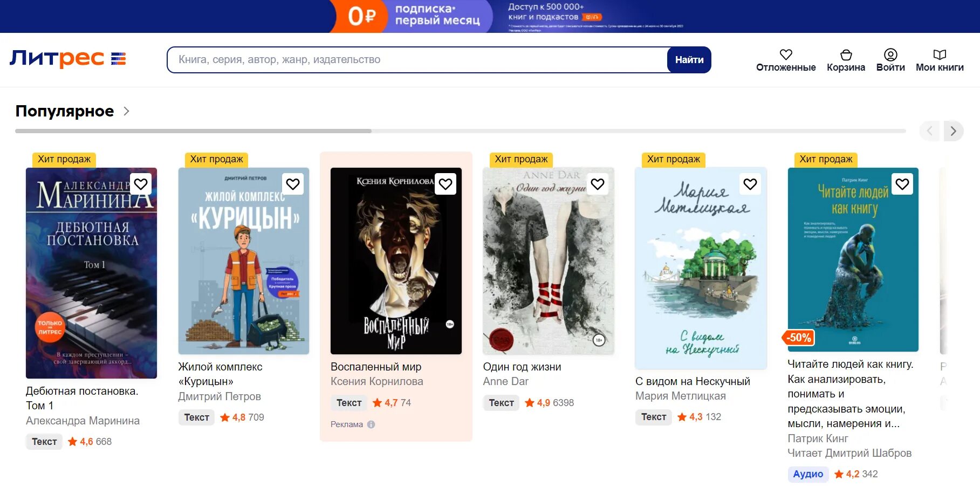Click Хит продаж badge above Один год жизни
Viewport: 980px width, 494px height.
[x=521, y=159]
